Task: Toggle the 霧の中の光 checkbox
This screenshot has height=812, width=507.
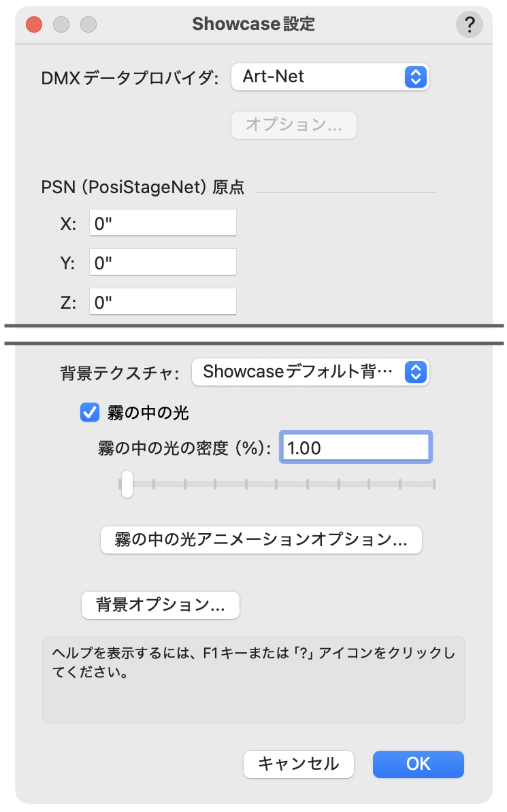Action: [x=90, y=412]
